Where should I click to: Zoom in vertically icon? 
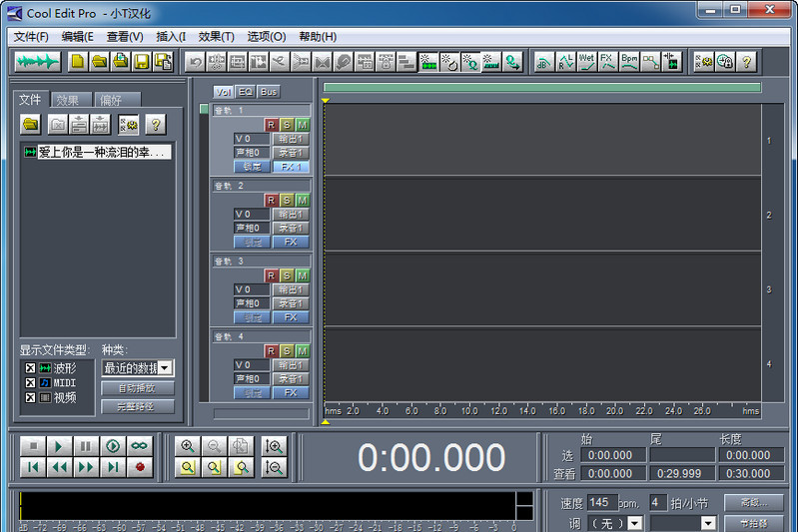274,446
